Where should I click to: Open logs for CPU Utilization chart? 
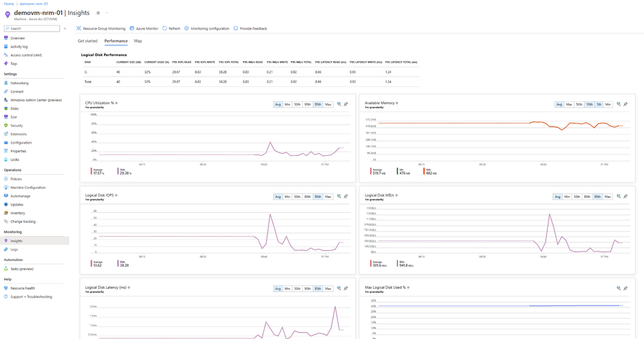[x=339, y=104]
